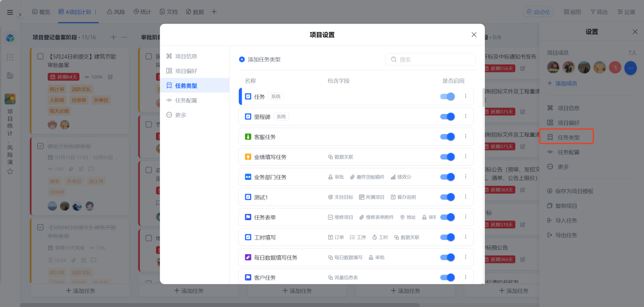Open more options for 客服任务 row
Image resolution: width=644 pixels, height=307 pixels.
(x=465, y=136)
